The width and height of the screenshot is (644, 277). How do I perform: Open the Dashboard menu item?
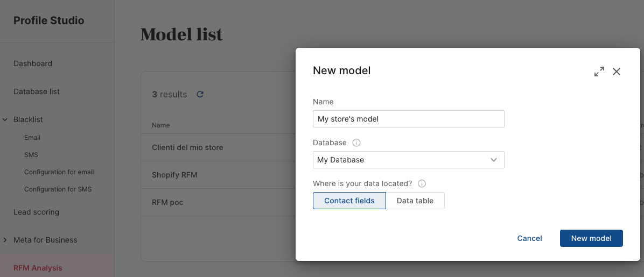(33, 63)
